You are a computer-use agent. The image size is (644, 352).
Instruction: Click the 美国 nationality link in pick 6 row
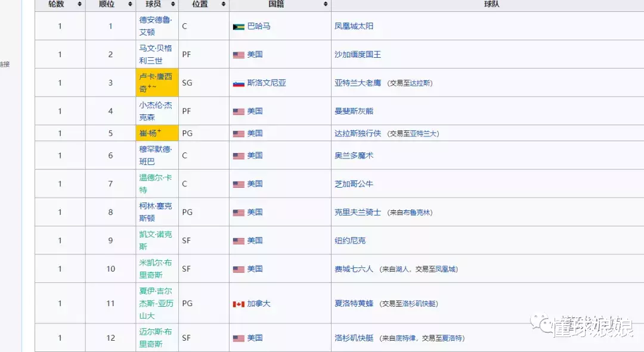pyautogui.click(x=255, y=155)
